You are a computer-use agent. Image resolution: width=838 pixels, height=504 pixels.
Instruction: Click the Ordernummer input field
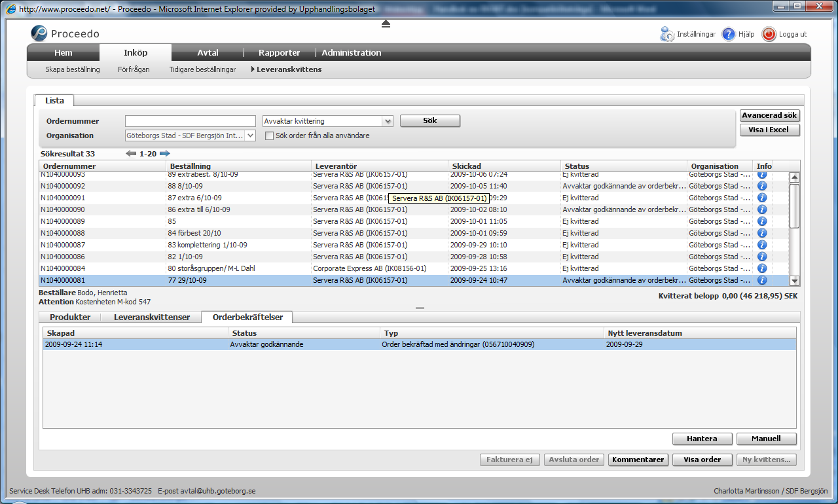click(191, 121)
